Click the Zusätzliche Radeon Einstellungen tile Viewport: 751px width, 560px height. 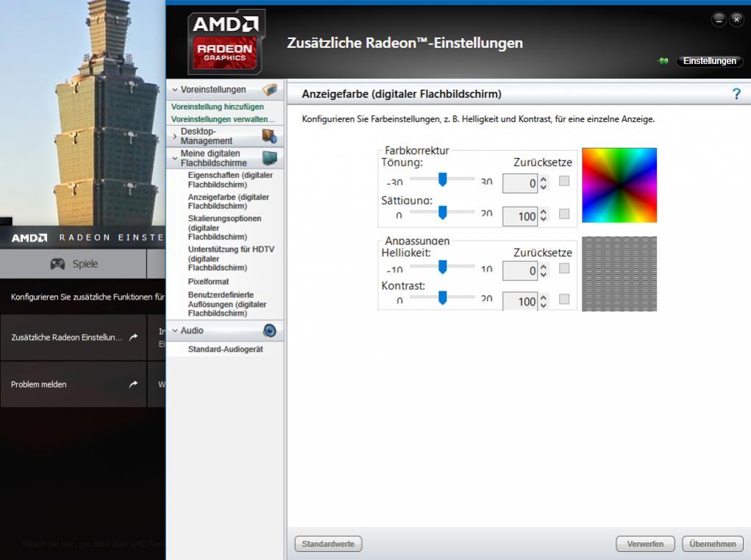(74, 337)
